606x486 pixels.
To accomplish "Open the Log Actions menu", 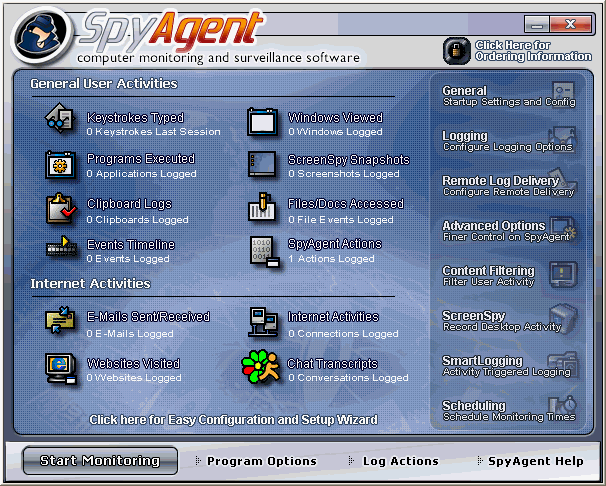I will (400, 461).
